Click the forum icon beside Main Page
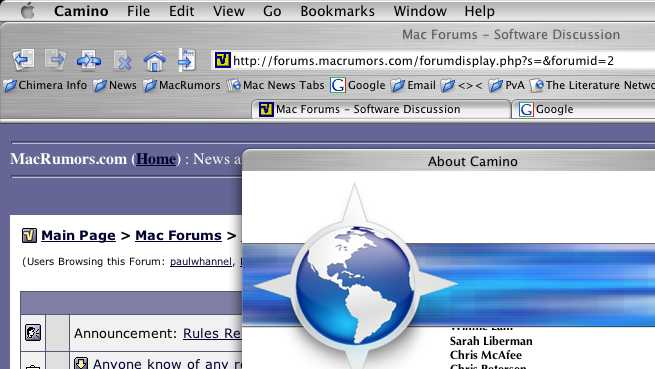This screenshot has width=655, height=369. coord(29,236)
